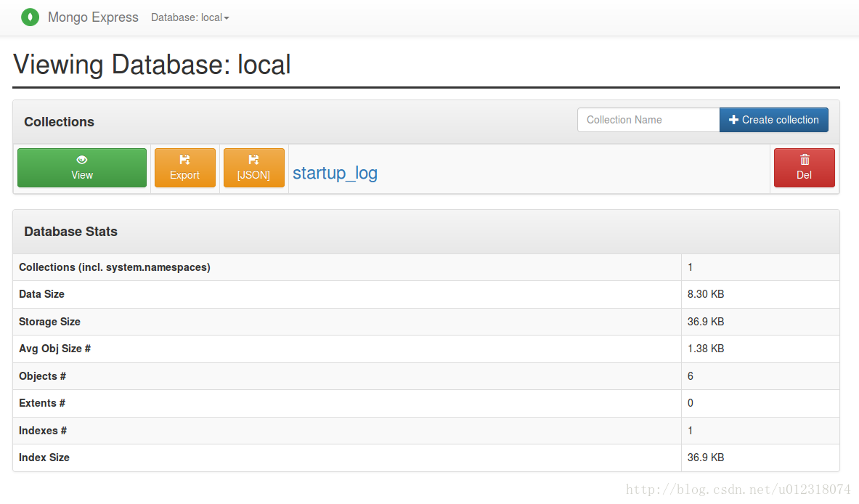Screen dimensions: 859x504
Task: View the startup_log collection
Action: 82,168
